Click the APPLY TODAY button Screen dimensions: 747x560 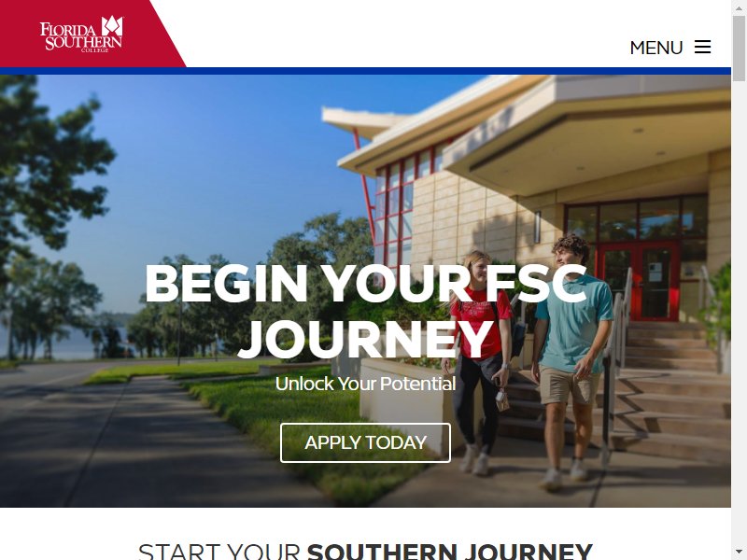click(x=365, y=442)
